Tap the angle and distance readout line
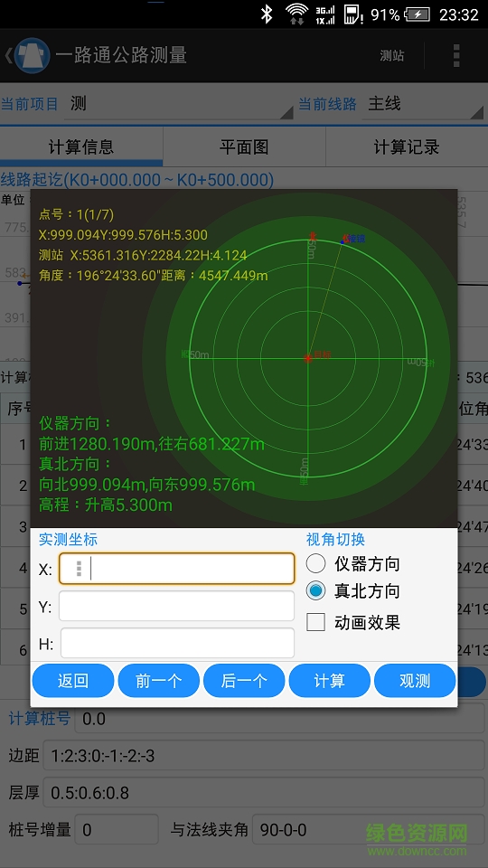 (154, 275)
